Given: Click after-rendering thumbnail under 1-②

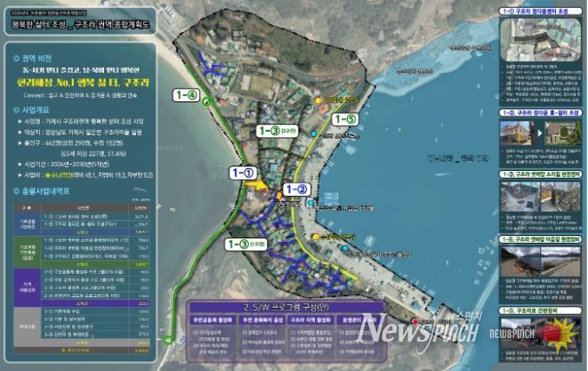Looking at the screenshot, I should pyautogui.click(x=562, y=133).
